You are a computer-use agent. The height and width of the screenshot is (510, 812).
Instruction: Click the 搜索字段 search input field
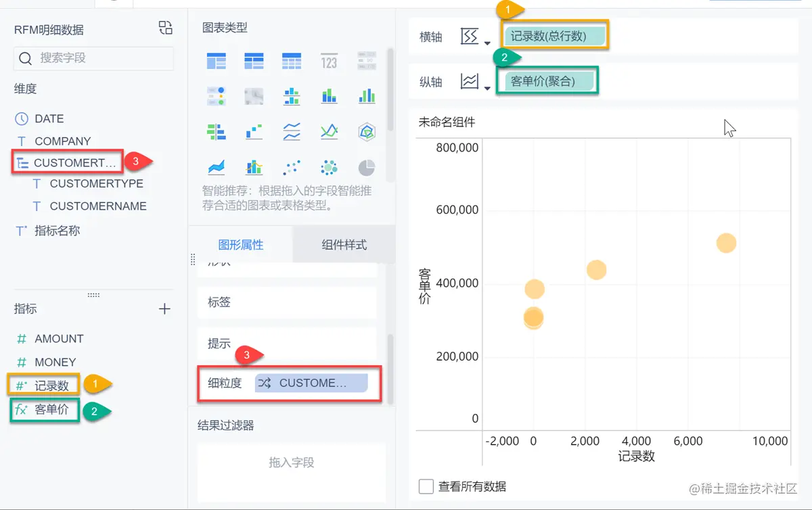(x=93, y=60)
